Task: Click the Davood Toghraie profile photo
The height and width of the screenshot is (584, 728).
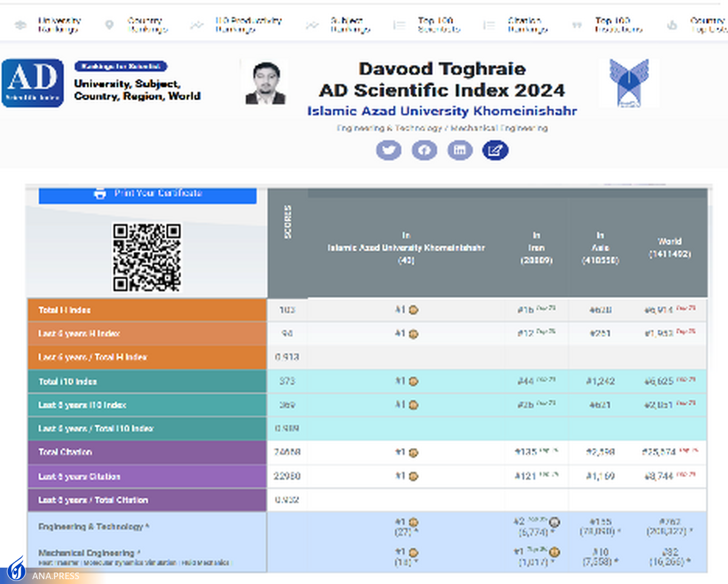Action: (x=265, y=83)
